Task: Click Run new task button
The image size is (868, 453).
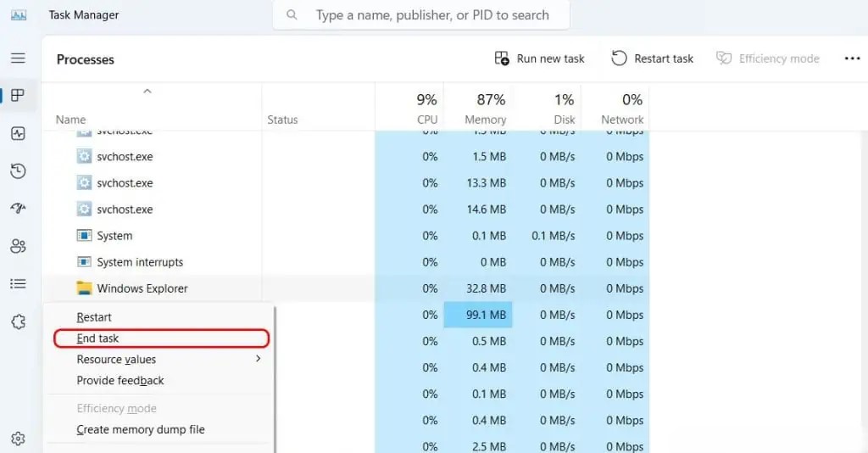Action: pyautogui.click(x=540, y=59)
